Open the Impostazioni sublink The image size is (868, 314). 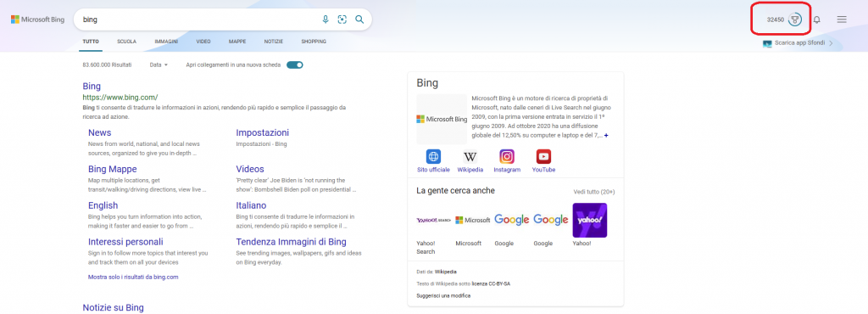pos(263,133)
